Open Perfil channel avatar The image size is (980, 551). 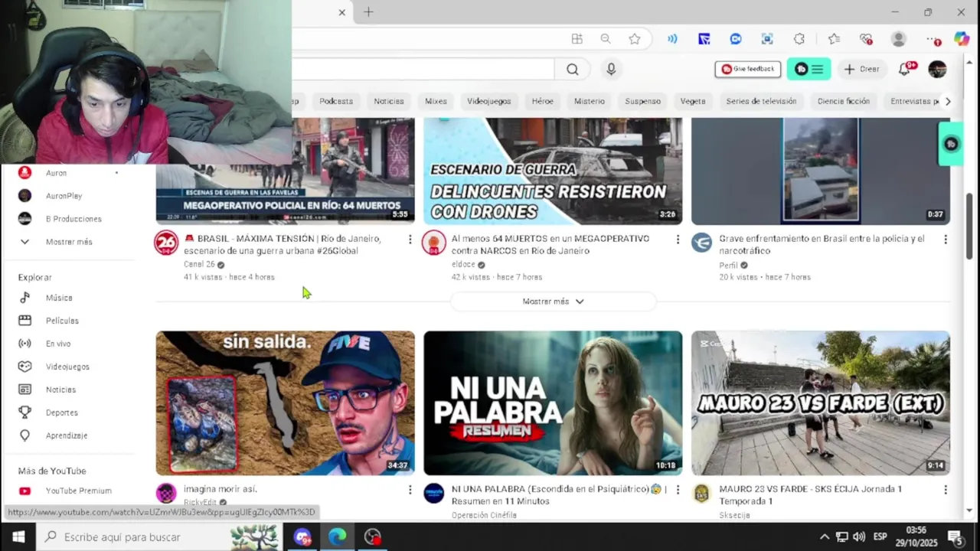702,243
